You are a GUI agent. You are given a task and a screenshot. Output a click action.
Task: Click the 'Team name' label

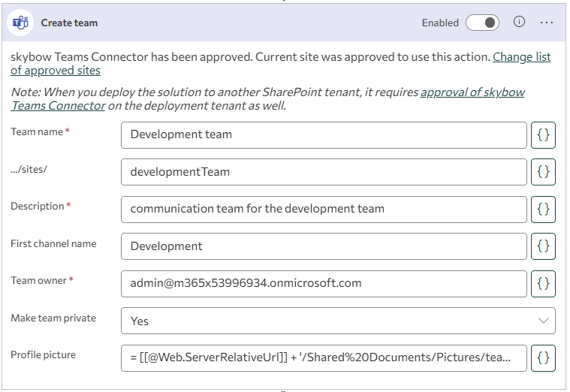[x=37, y=131]
